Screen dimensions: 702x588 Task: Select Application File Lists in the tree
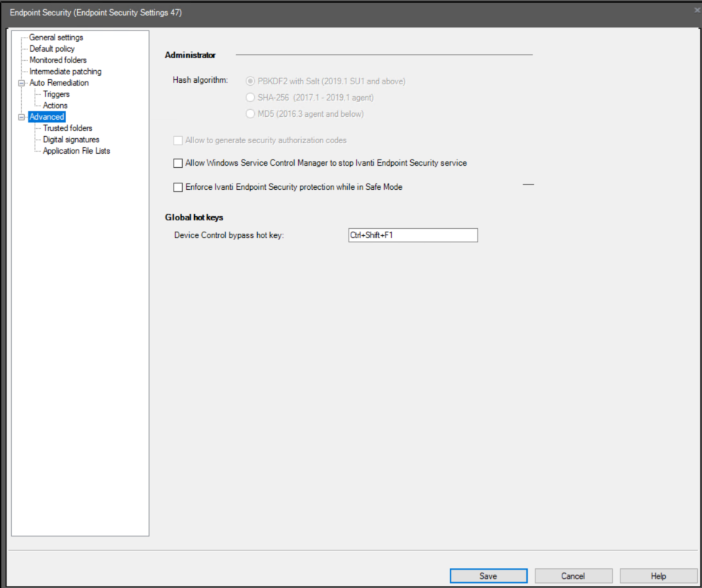77,150
